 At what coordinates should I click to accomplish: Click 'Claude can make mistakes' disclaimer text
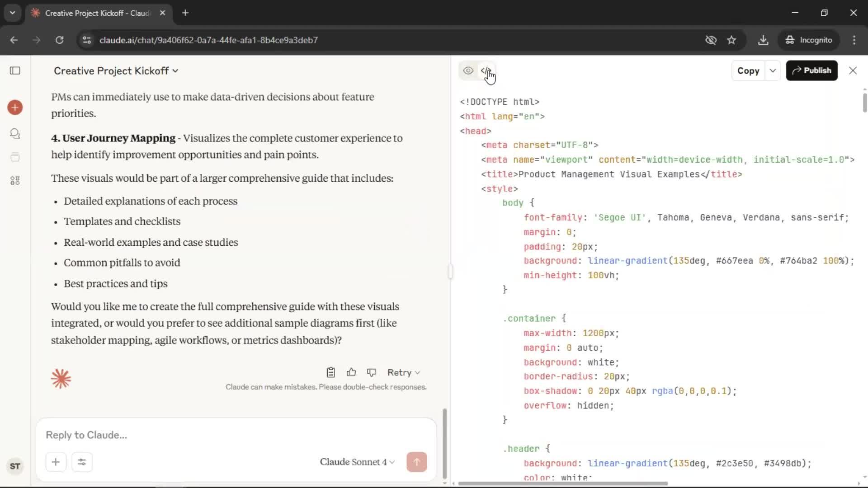click(x=326, y=387)
